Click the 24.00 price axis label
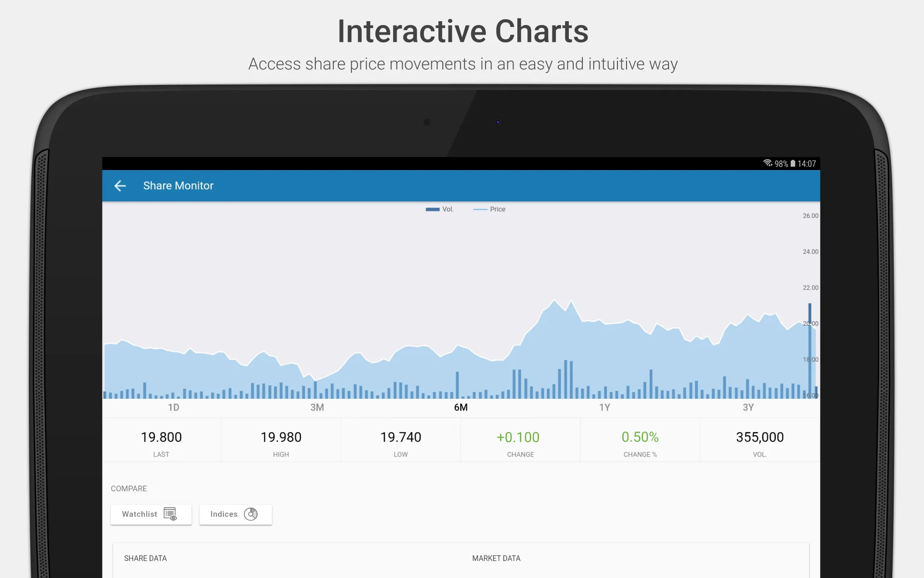 [x=810, y=251]
